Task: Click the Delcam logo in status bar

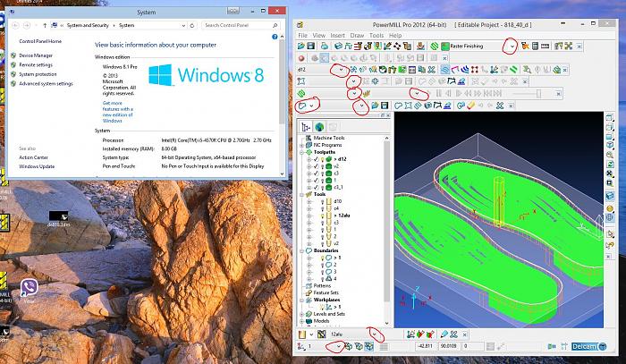Action: [588, 346]
